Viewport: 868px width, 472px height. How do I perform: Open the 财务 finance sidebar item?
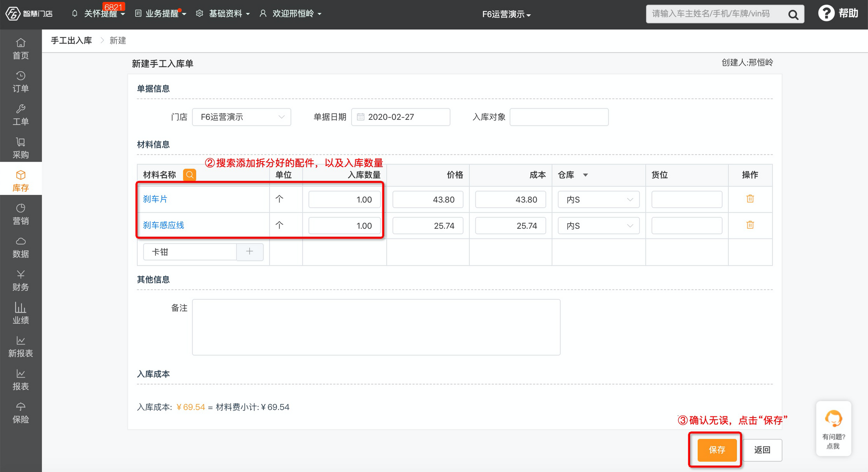pyautogui.click(x=21, y=280)
